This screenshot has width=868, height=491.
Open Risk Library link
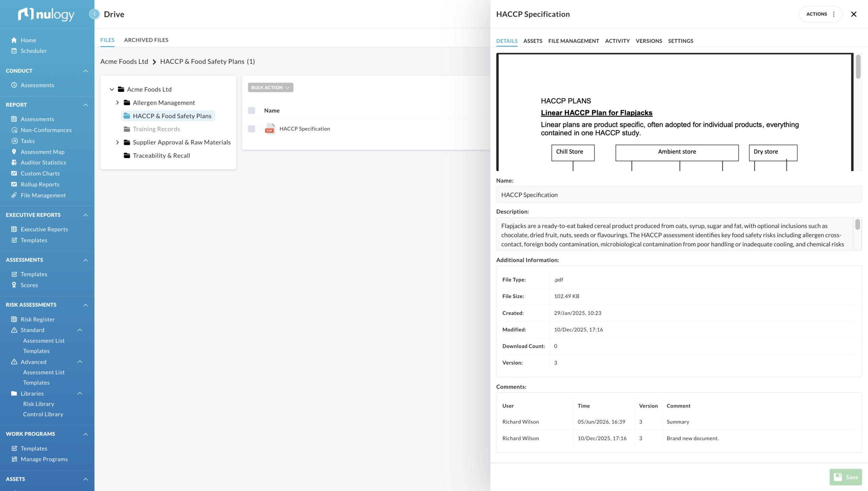[x=39, y=404]
